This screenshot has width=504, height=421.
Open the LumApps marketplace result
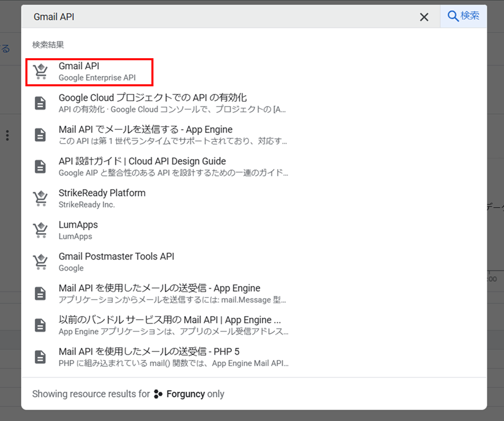[x=254, y=230]
